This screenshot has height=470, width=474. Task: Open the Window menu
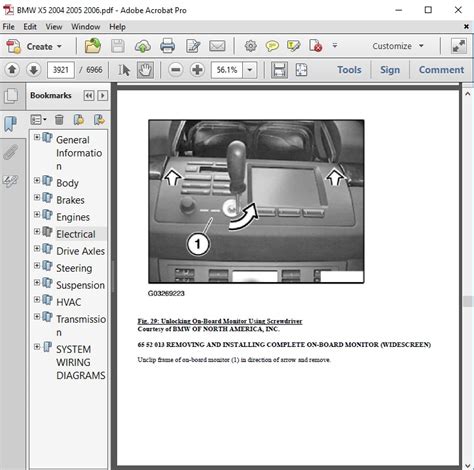[x=85, y=27]
